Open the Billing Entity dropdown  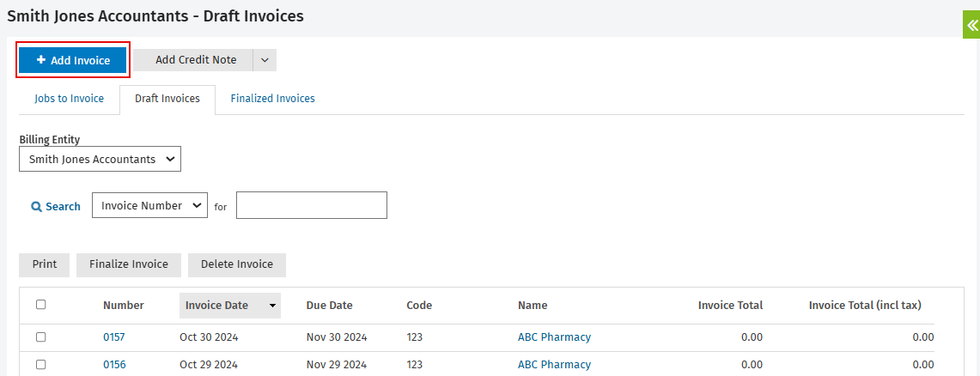tap(100, 160)
